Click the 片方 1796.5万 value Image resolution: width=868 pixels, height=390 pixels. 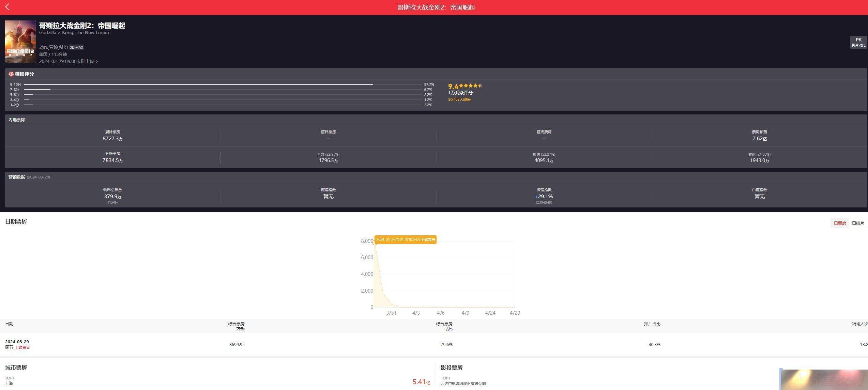pos(328,160)
